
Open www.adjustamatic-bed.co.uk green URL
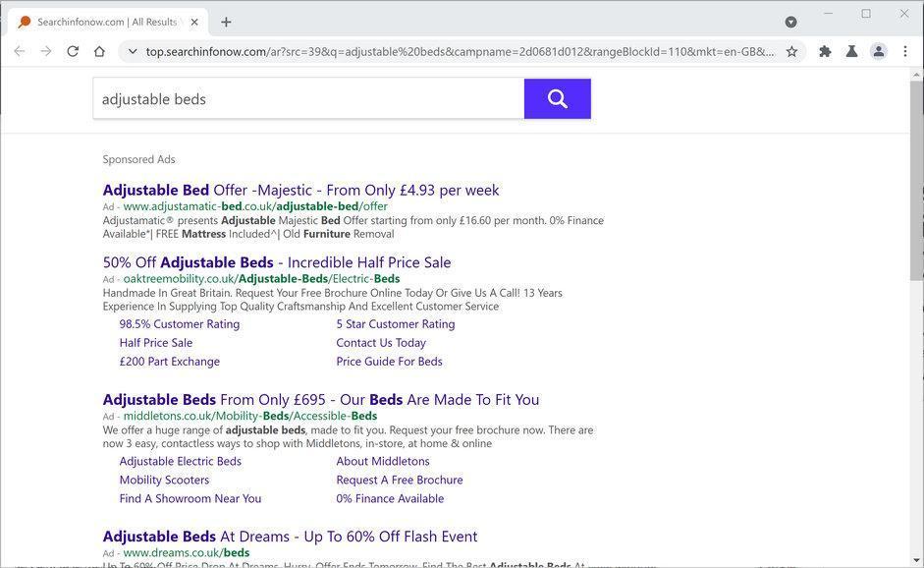click(255, 206)
